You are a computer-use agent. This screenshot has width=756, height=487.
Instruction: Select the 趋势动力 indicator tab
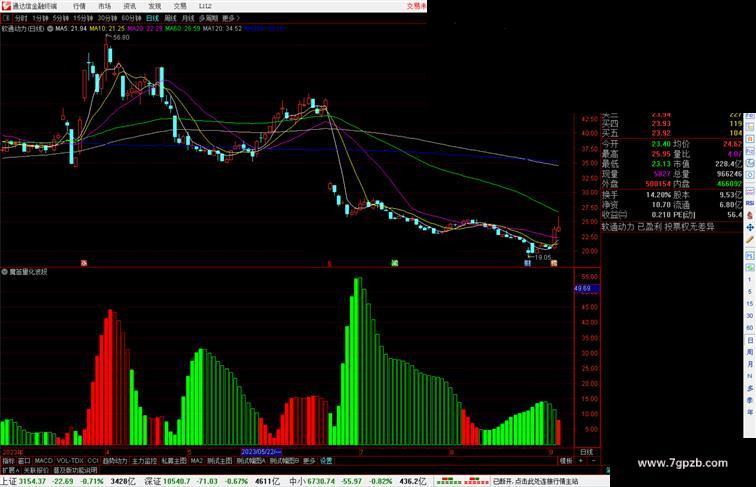115,461
